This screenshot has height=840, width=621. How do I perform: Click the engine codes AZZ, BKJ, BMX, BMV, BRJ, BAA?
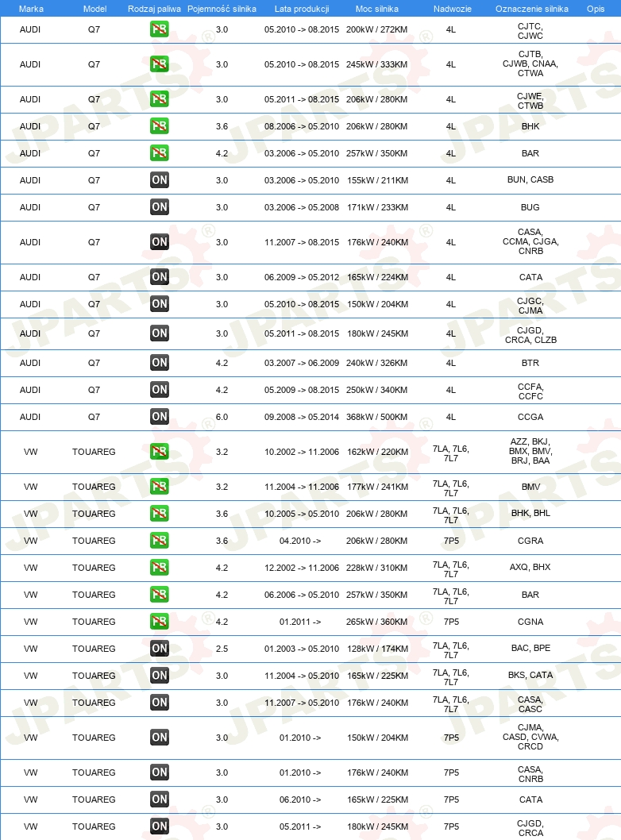[x=530, y=451]
